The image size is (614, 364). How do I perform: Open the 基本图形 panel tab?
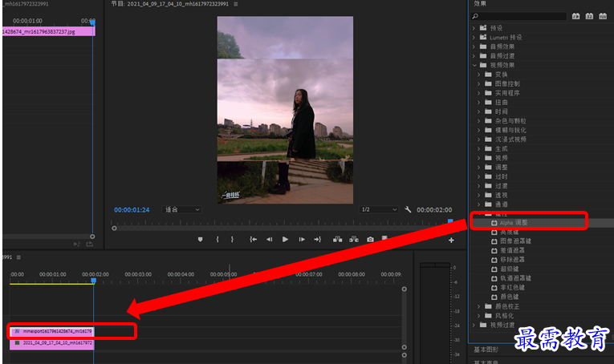click(x=486, y=350)
